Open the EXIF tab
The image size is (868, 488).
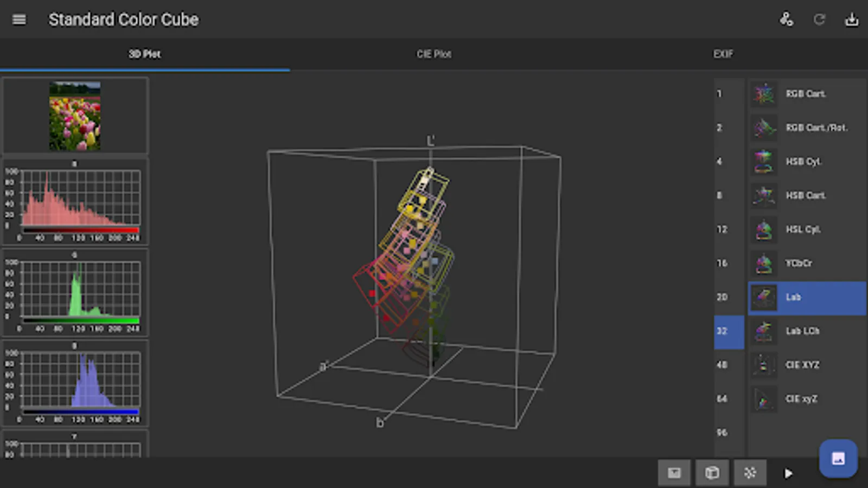[723, 54]
